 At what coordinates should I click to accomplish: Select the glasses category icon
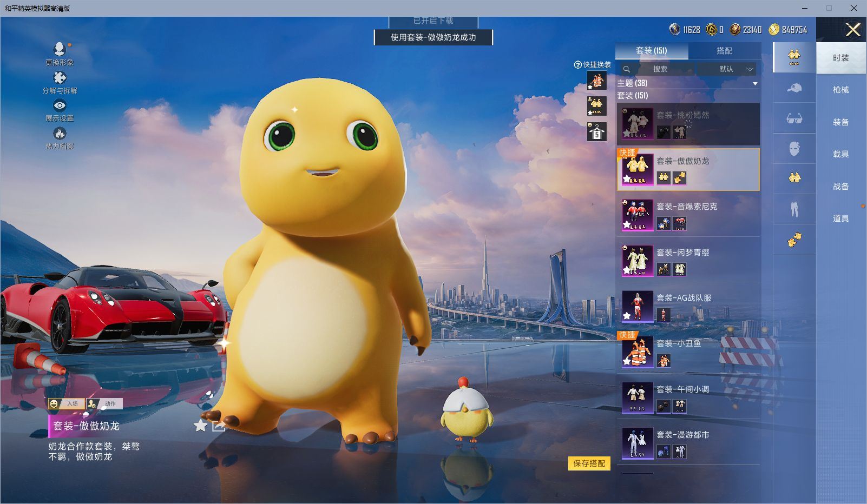794,118
